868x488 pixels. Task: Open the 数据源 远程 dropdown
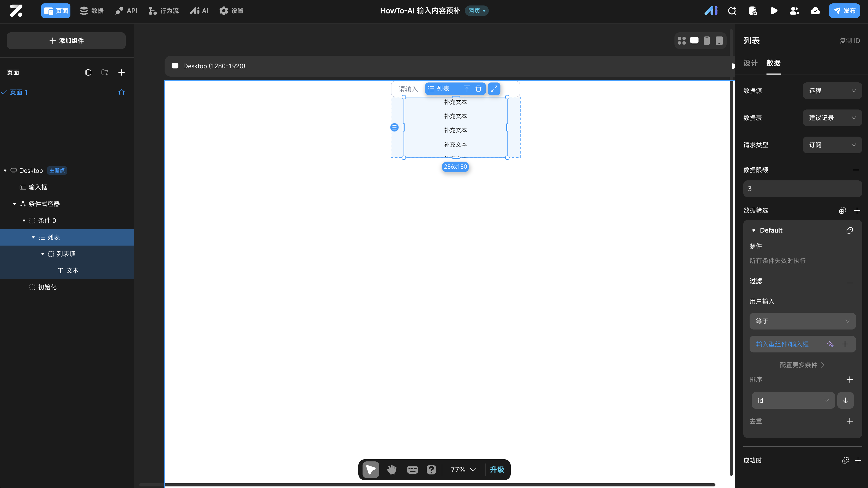click(x=832, y=91)
